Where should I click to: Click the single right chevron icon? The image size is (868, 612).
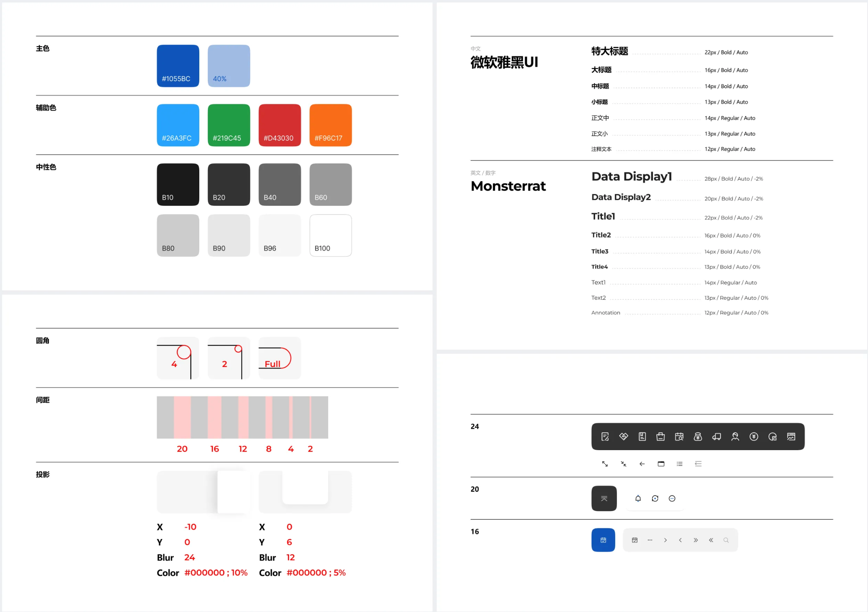[x=665, y=540]
